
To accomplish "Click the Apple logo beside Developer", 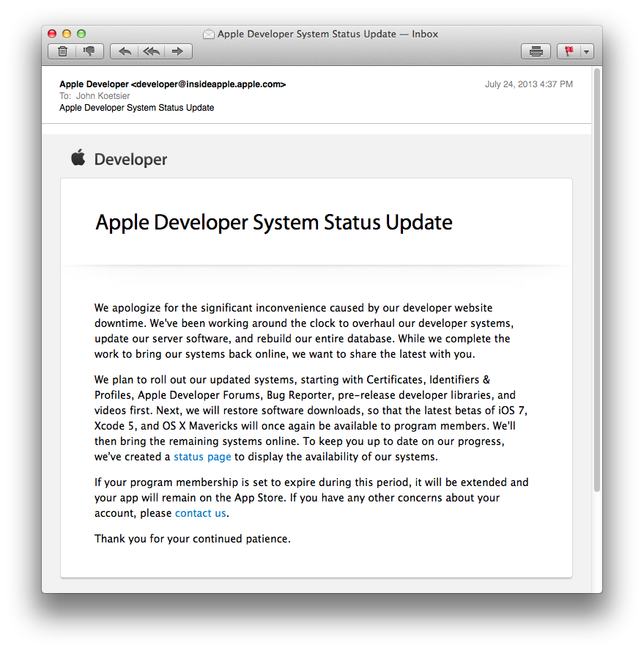I will (78, 158).
